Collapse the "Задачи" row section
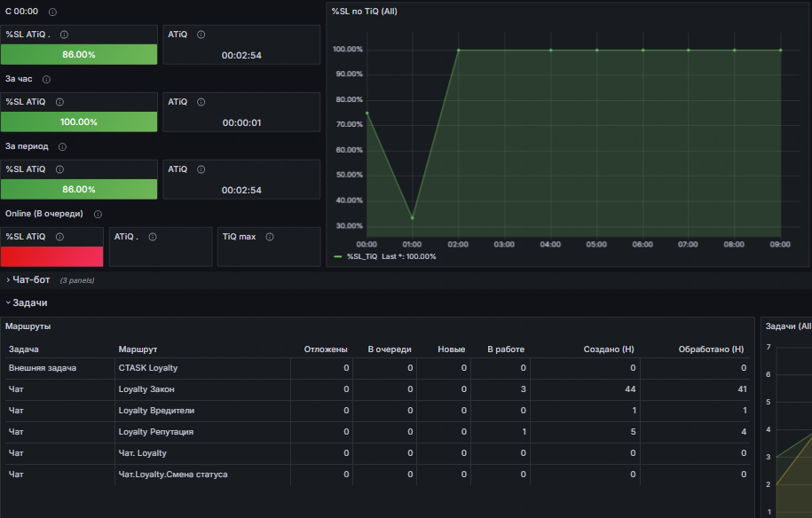The image size is (812, 518). [29, 302]
